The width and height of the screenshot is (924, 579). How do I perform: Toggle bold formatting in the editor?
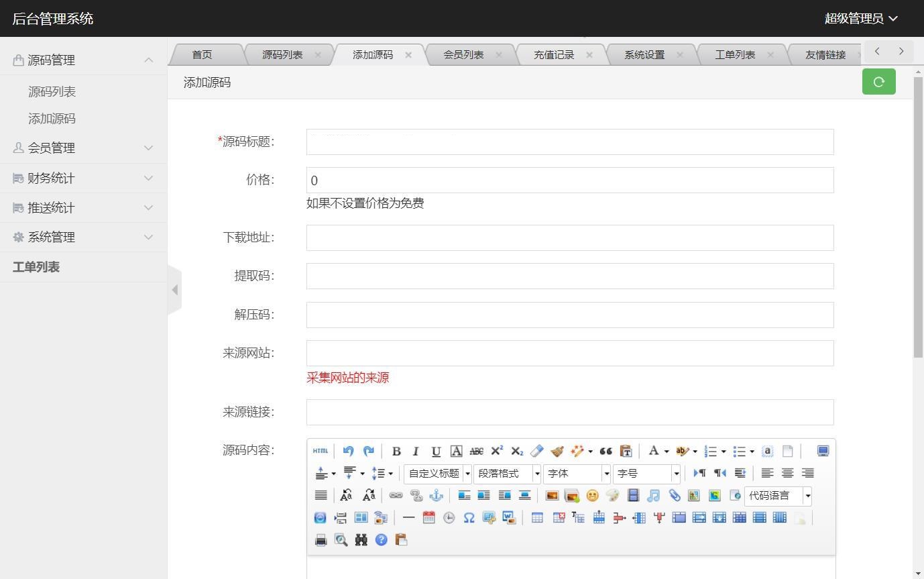pyautogui.click(x=395, y=451)
